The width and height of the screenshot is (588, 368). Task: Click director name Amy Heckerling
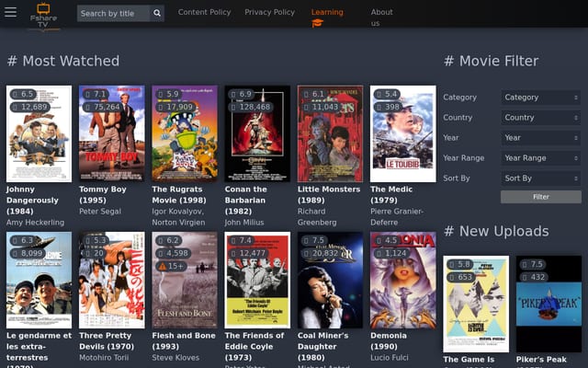35,223
